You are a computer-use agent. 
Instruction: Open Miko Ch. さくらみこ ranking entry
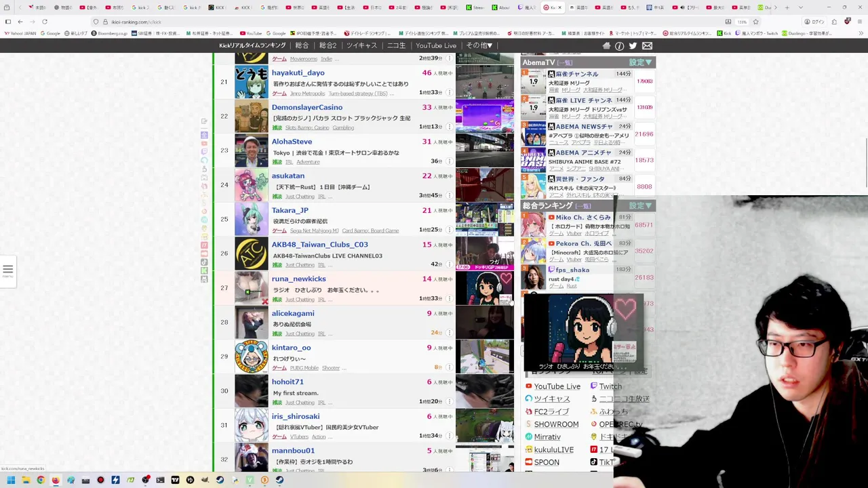[587, 224]
